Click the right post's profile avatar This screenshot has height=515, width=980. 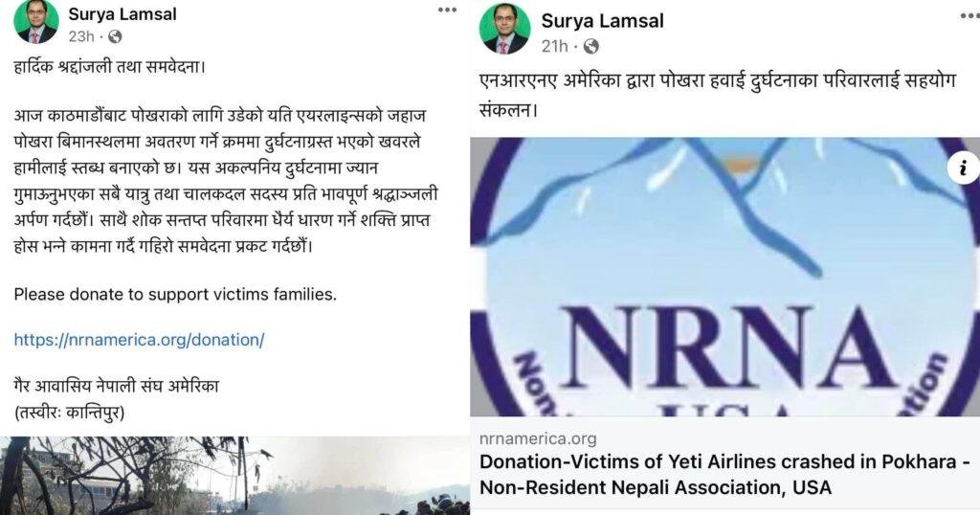(504, 30)
